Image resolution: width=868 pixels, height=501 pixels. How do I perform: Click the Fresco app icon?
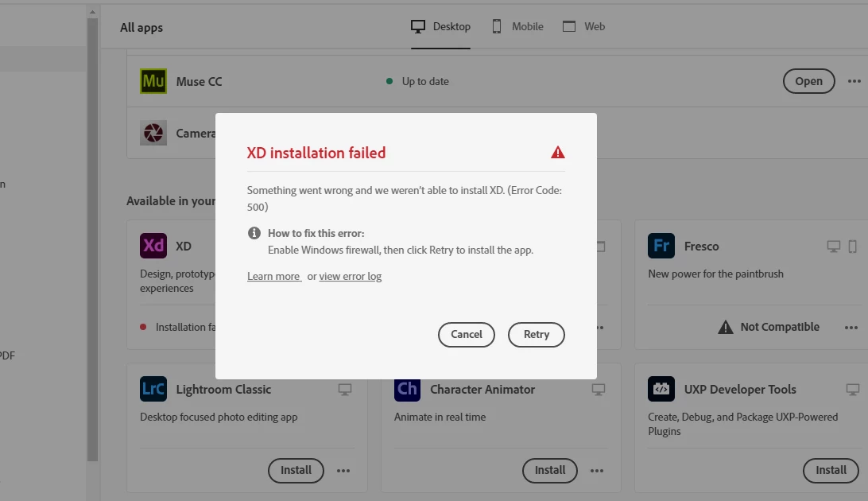(661, 246)
